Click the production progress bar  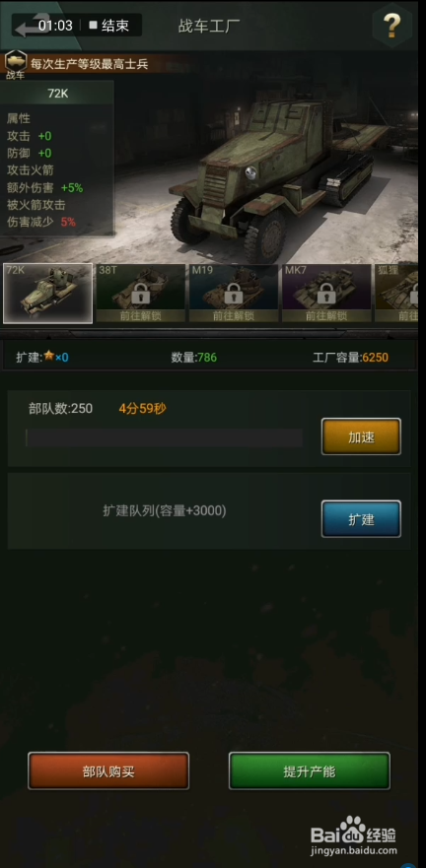click(x=164, y=437)
